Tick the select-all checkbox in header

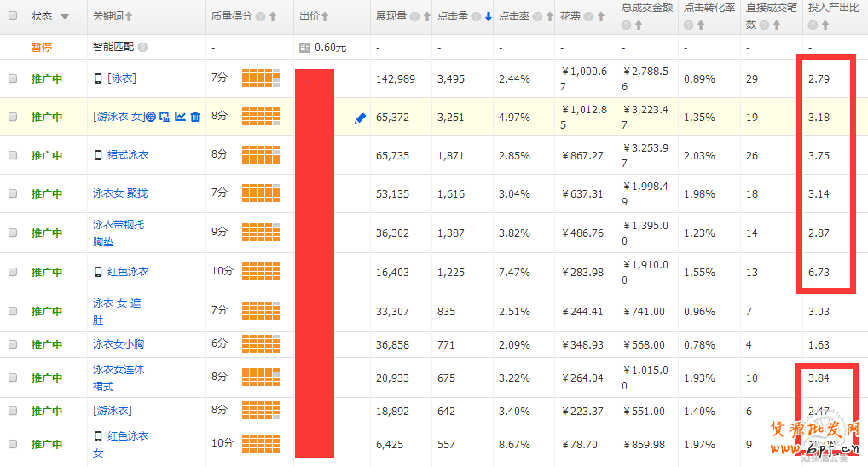coord(13,16)
